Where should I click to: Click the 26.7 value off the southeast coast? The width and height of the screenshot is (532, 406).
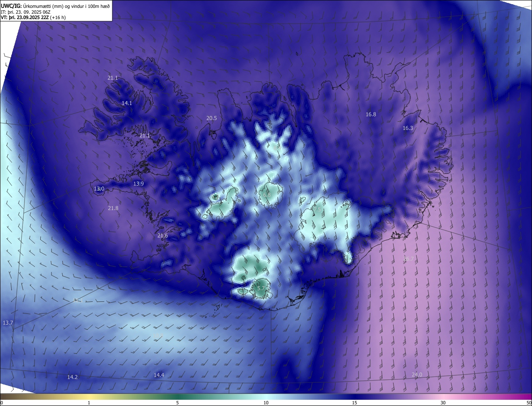click(409, 259)
